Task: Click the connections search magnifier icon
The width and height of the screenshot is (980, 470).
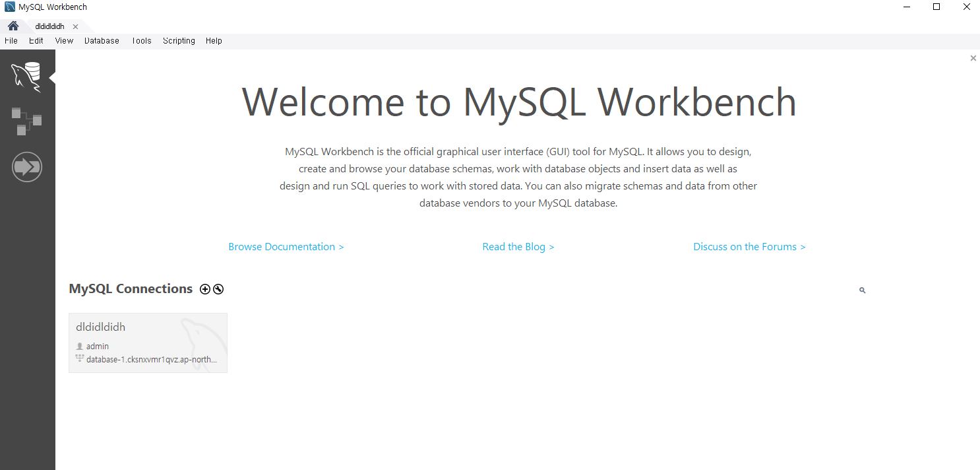Action: [x=862, y=290]
